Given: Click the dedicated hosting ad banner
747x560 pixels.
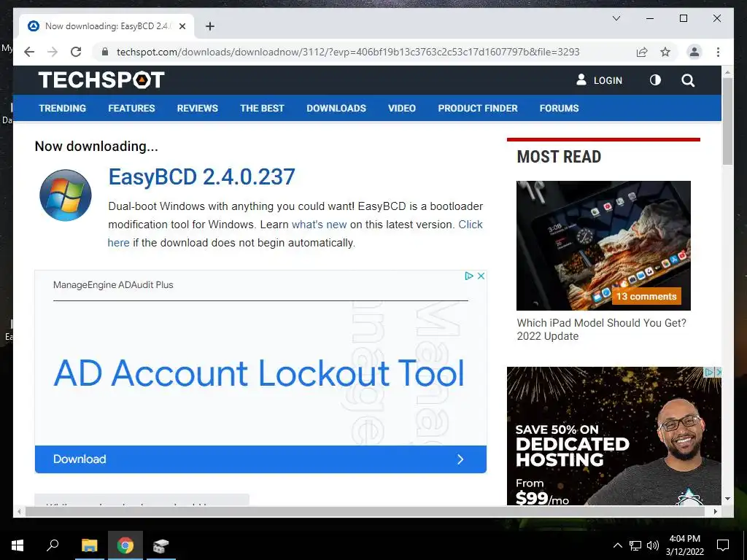Looking at the screenshot, I should (x=614, y=436).
